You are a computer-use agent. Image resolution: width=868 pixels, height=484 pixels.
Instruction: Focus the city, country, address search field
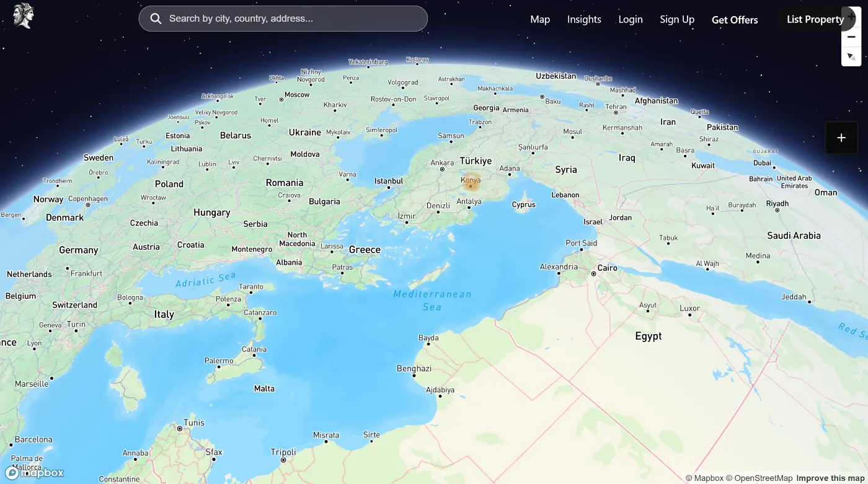pyautogui.click(x=283, y=19)
